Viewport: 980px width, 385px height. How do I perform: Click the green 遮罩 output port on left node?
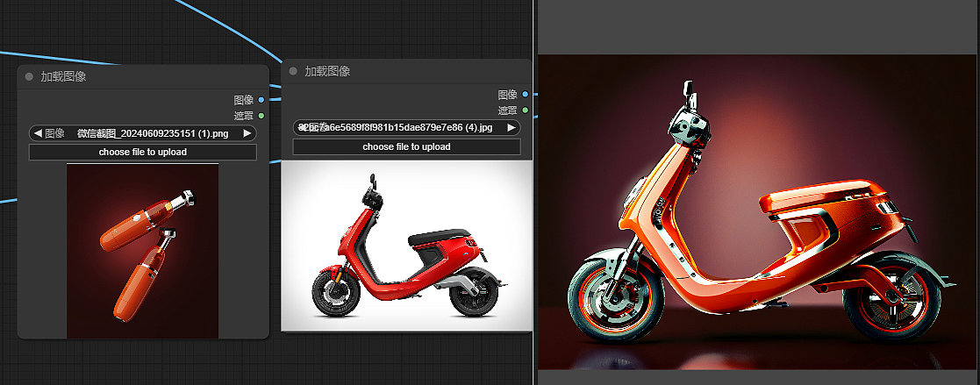[x=261, y=116]
